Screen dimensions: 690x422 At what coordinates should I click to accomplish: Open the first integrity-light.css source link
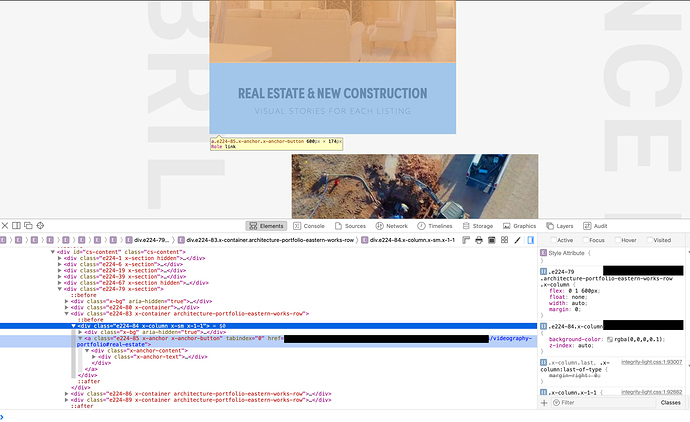(x=652, y=362)
